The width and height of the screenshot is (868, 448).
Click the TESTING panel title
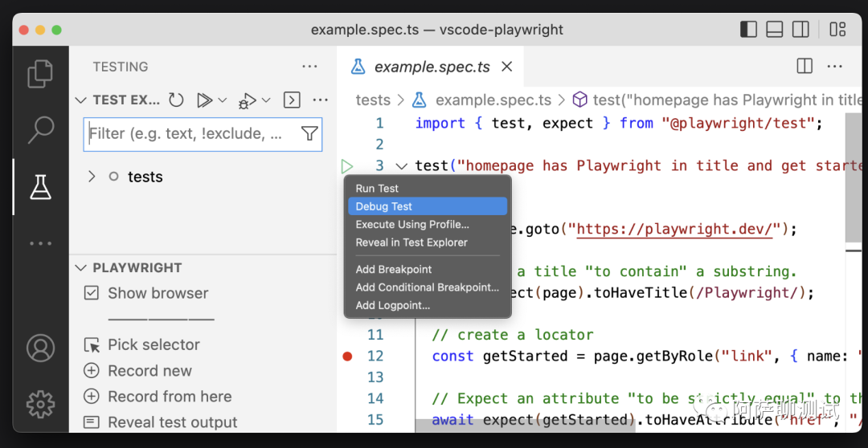click(x=120, y=67)
